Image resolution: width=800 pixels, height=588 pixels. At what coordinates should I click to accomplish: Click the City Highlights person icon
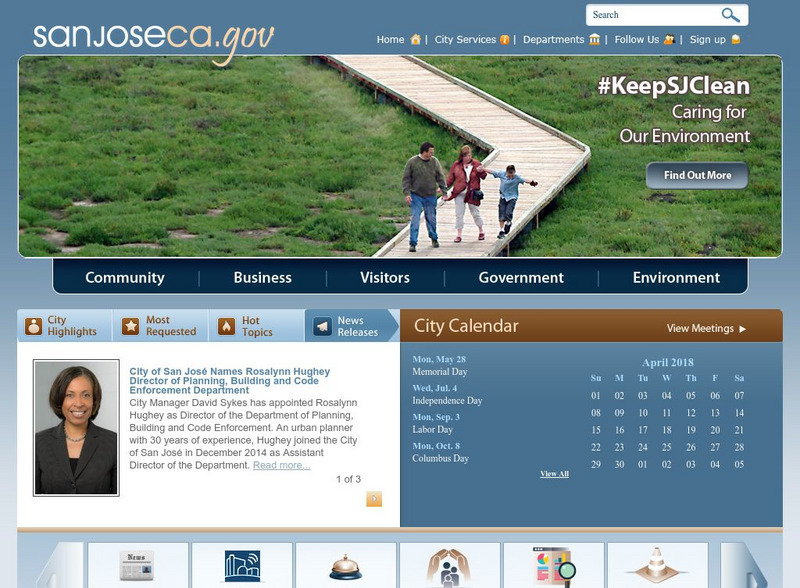click(x=34, y=326)
